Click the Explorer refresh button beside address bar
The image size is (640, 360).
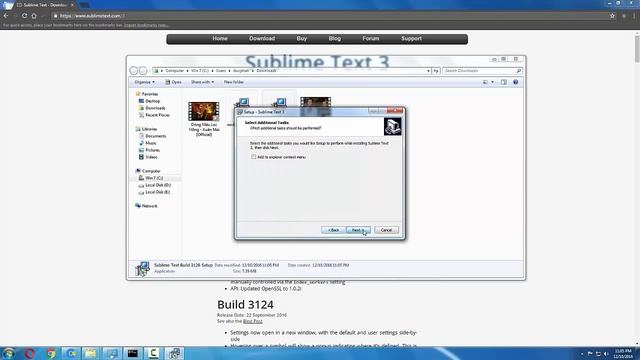pyautogui.click(x=436, y=71)
